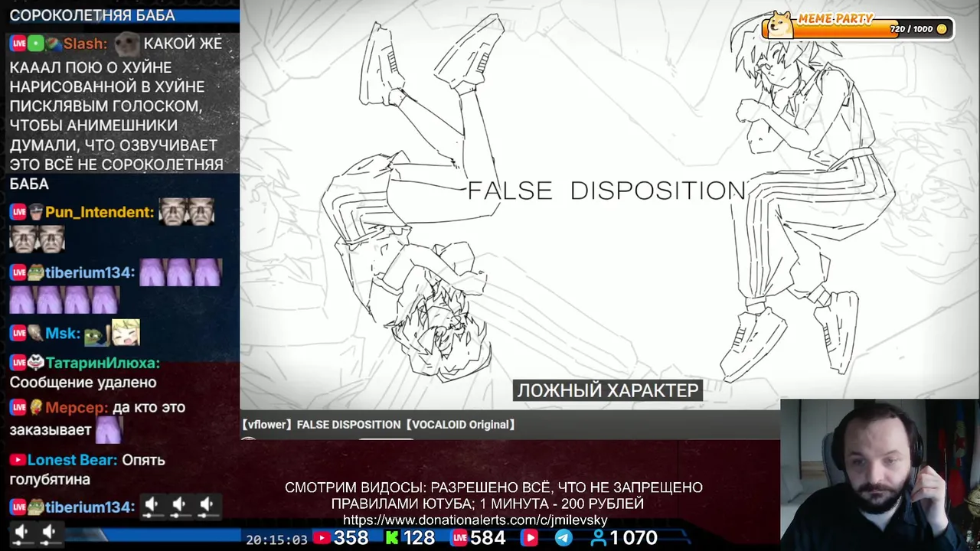
Task: Click YouTube badge next to Lonest Bear
Action: [x=18, y=460]
